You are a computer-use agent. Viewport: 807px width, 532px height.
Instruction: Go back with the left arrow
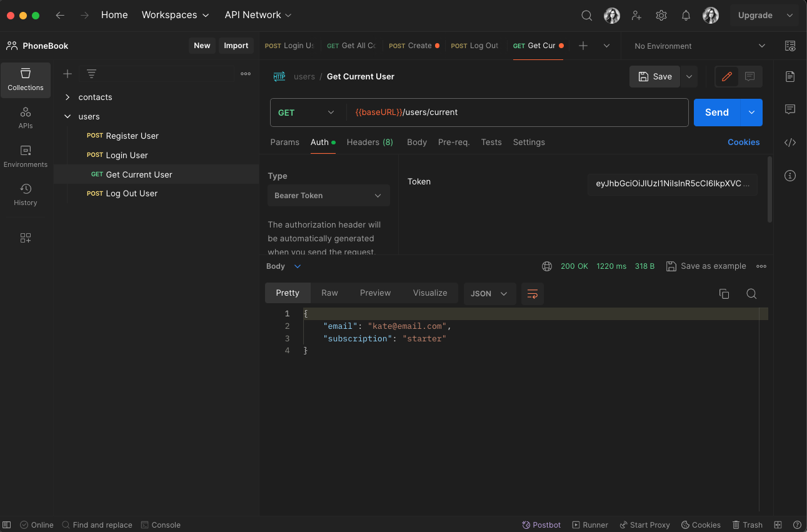(60, 15)
